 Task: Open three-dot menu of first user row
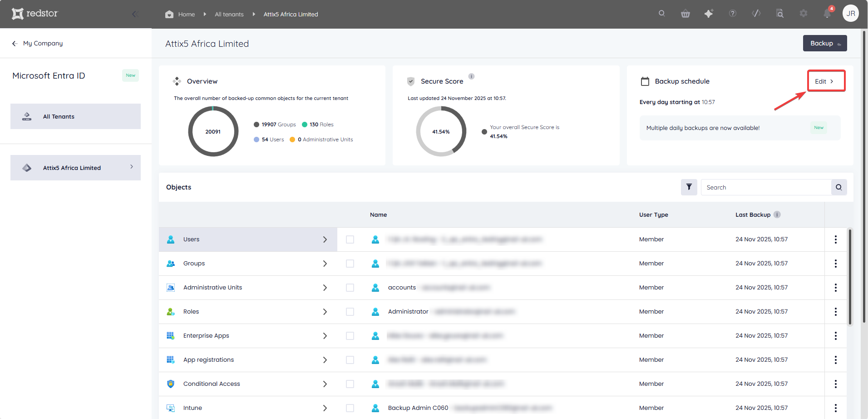836,239
